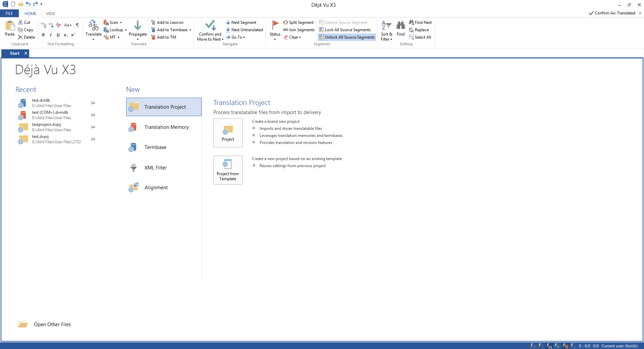
Task: Open the FILE menu
Action: pyautogui.click(x=9, y=13)
